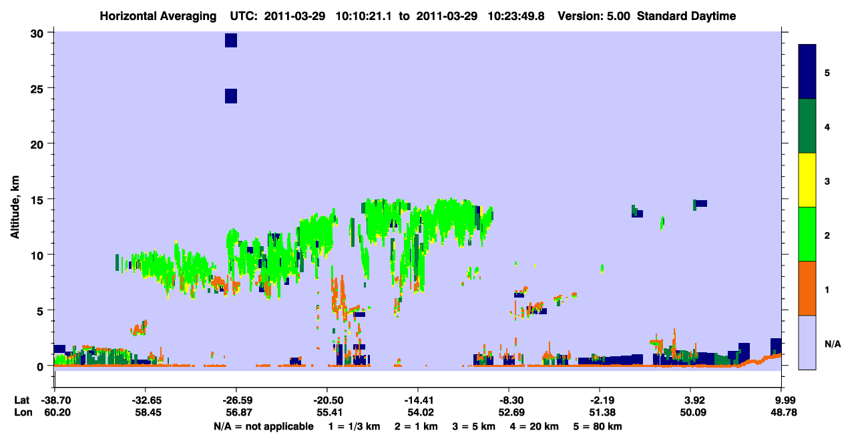Image resolution: width=868 pixels, height=445 pixels.
Task: Click the latitude value 9.99
Action: point(782,401)
